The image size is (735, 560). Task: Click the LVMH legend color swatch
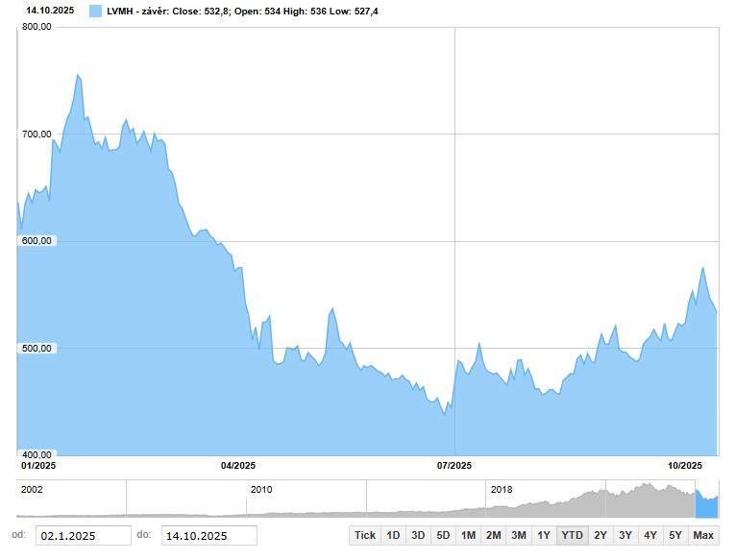click(x=95, y=12)
